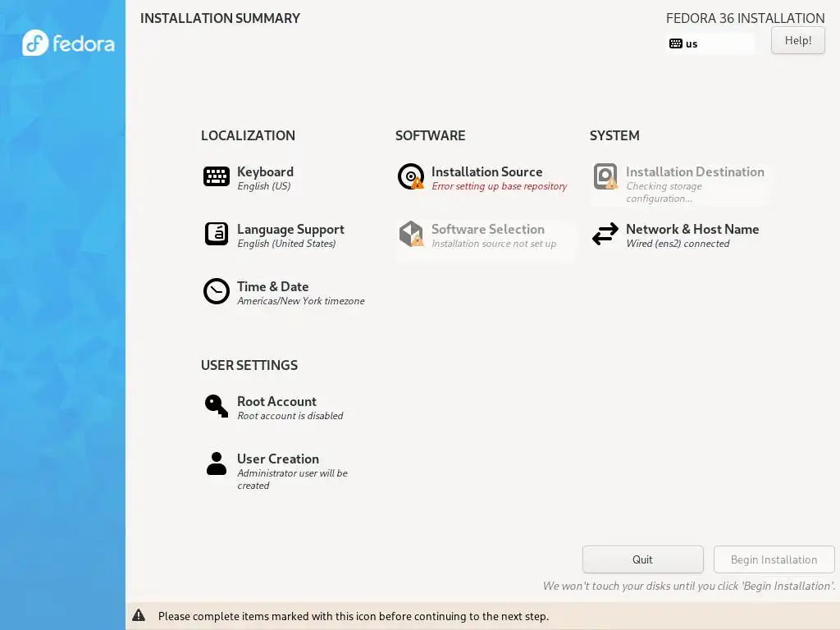Click 'English (United States)' text
The image size is (840, 630).
coord(286,243)
